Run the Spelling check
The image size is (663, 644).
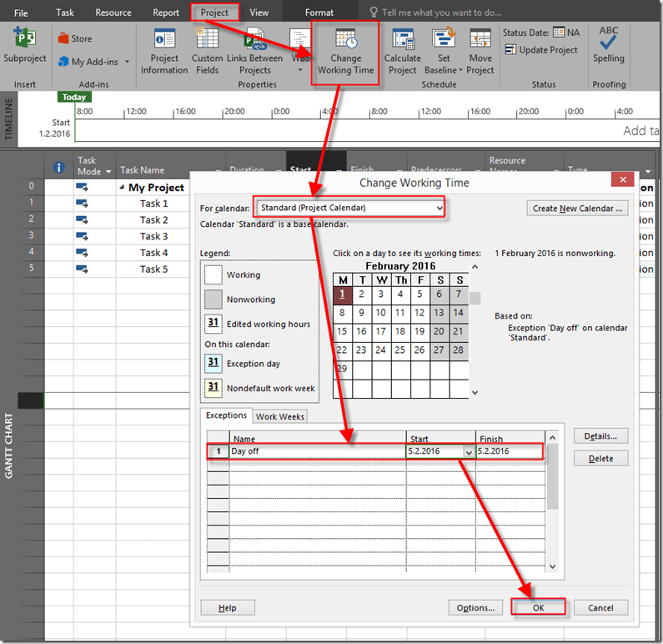[x=609, y=46]
